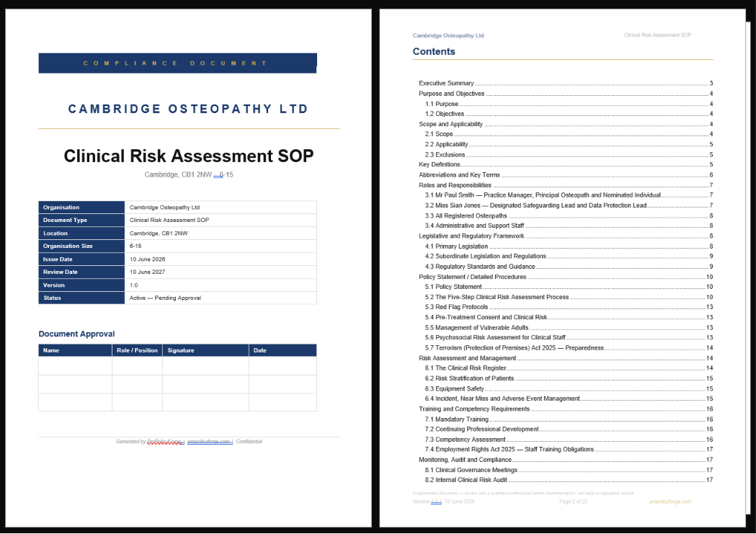Viewport: 756px width, 534px height.
Task: Click the CAMBRIDGE OSTEOPATHY LTD heading
Action: tap(188, 109)
